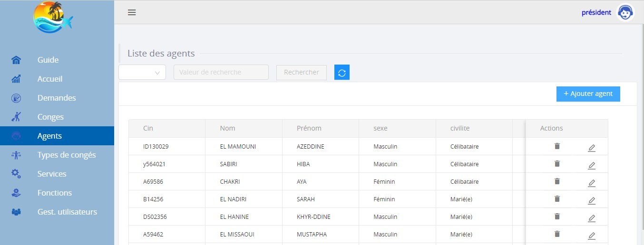Click the application logo in sidebar

pyautogui.click(x=53, y=18)
